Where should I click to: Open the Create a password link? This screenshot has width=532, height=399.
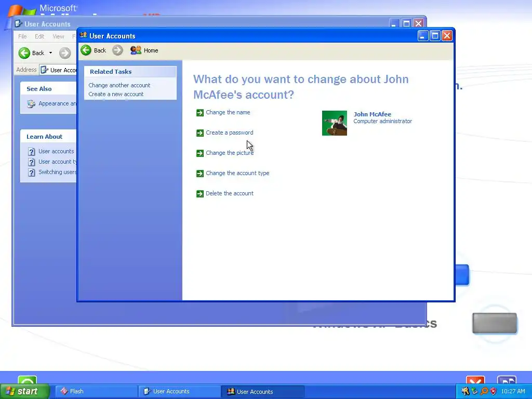[229, 132]
